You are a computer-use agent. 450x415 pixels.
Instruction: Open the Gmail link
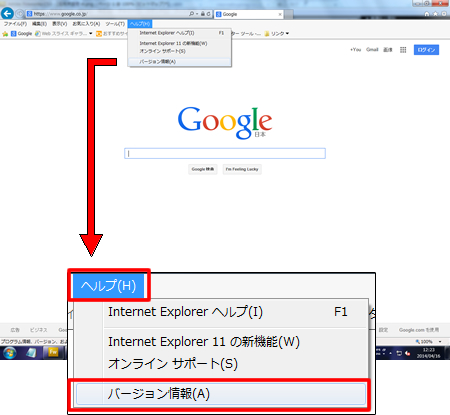click(x=372, y=50)
